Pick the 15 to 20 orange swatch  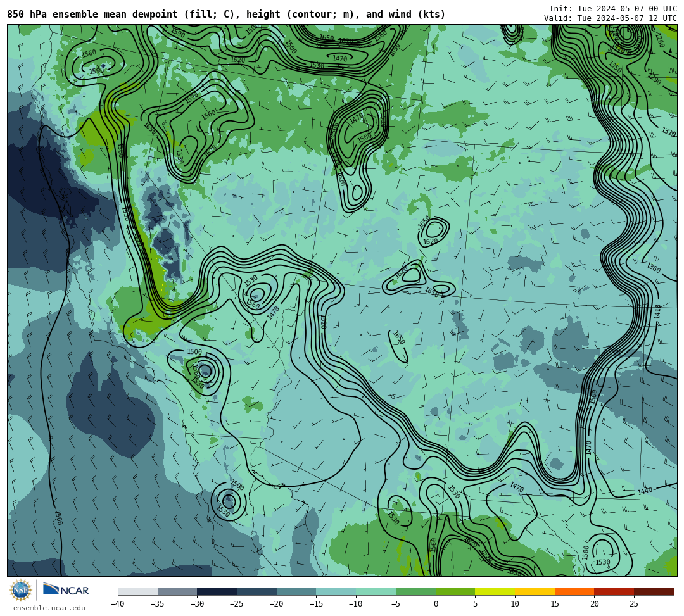tap(574, 591)
